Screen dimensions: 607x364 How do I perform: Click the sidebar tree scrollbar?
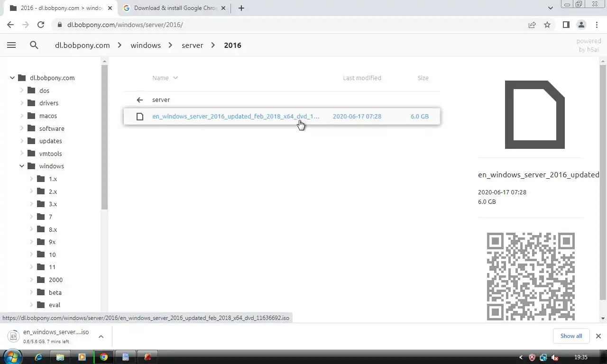(x=104, y=137)
